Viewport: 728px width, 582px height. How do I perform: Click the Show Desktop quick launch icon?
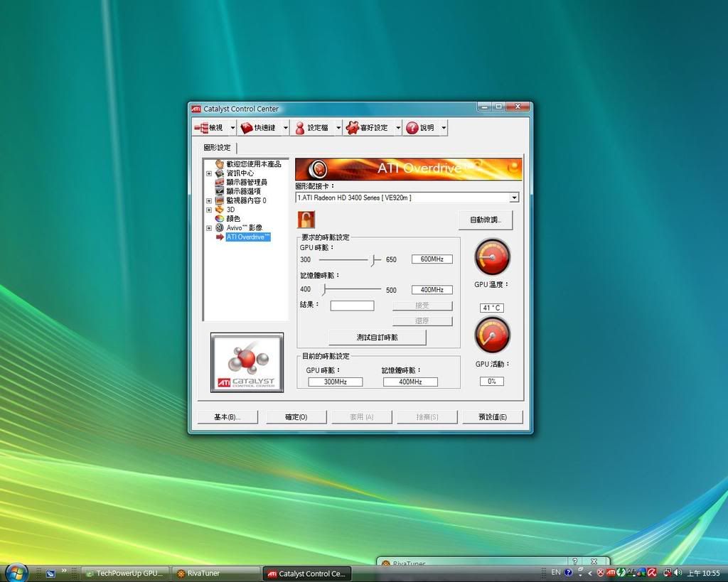[x=50, y=573]
